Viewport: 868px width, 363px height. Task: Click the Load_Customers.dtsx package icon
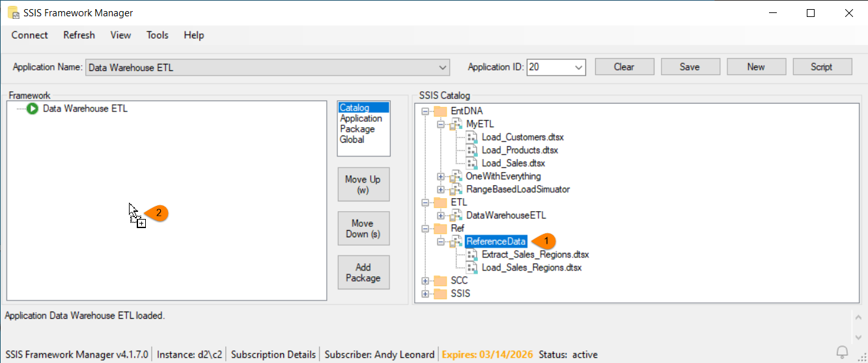[472, 138]
